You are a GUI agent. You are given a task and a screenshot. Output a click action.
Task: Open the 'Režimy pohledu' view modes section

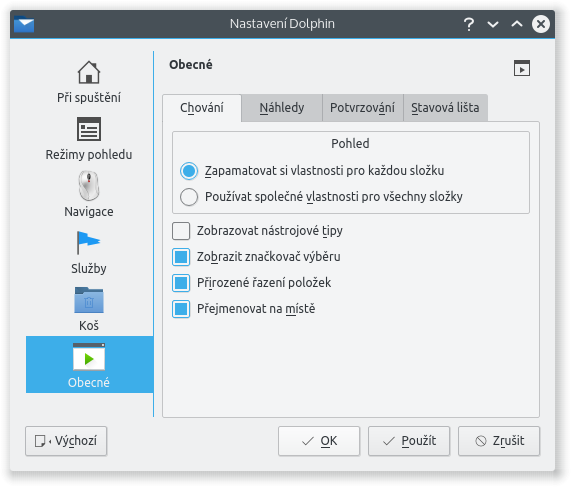pyautogui.click(x=89, y=139)
